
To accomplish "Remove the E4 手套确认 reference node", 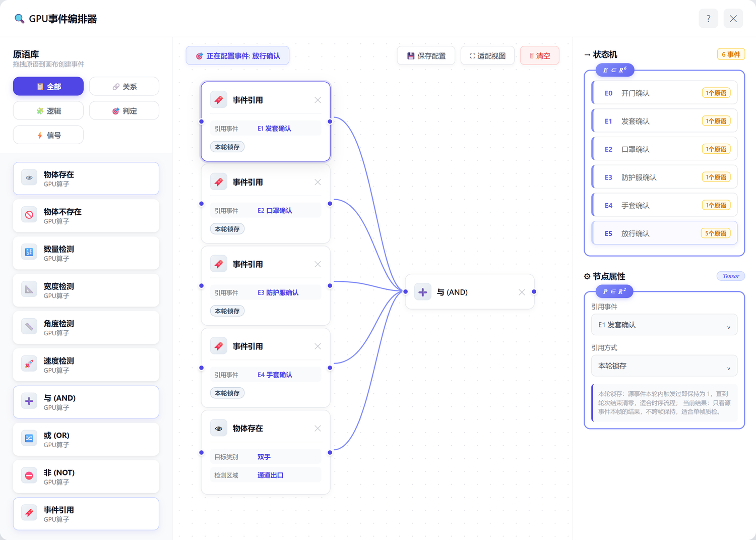I will point(318,346).
